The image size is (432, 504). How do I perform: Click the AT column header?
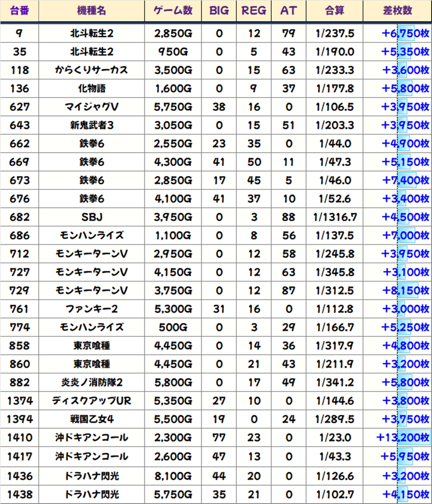[288, 11]
